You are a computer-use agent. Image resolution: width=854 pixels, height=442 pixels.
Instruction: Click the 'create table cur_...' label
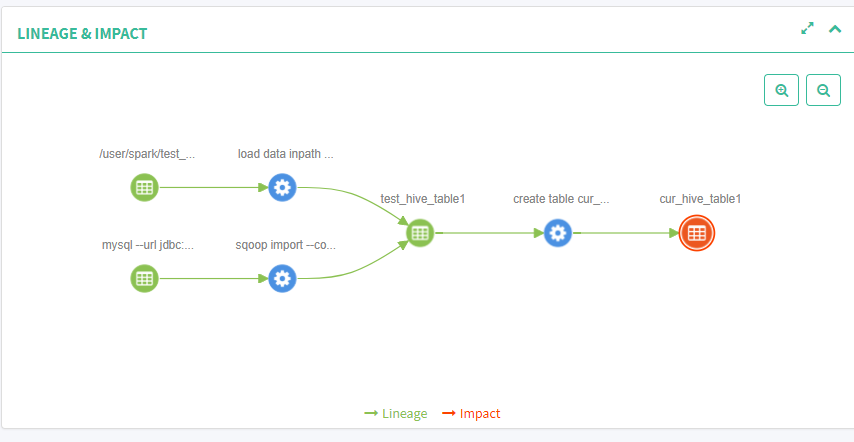point(561,199)
